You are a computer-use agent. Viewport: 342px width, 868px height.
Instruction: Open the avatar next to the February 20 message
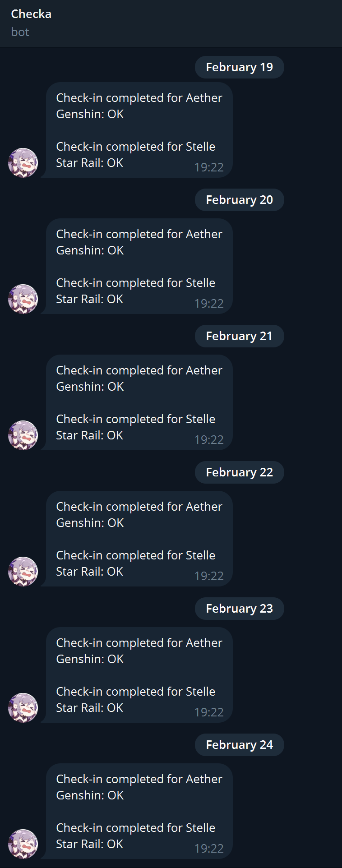(x=23, y=299)
